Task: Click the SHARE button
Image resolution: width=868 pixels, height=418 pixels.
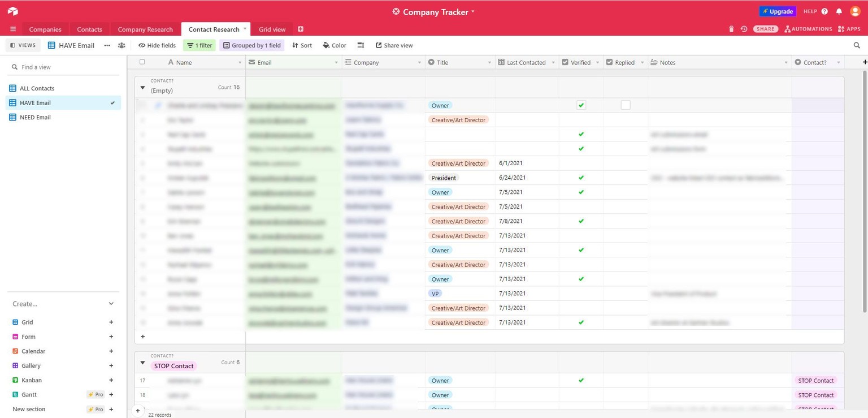Action: (766, 29)
